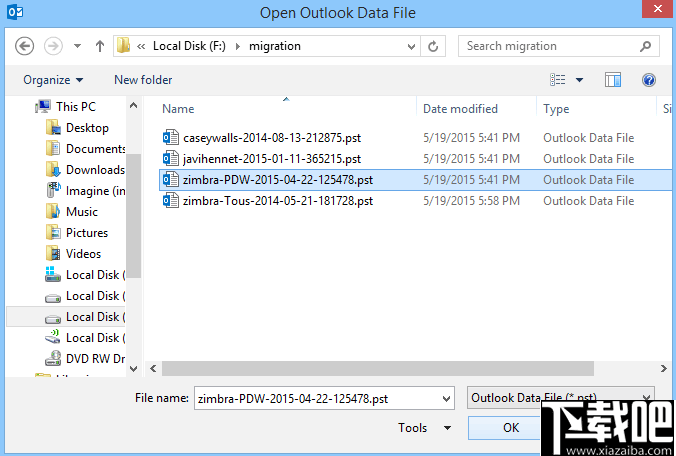The image size is (676, 456).
Task: Click the javihennet file's Outlook icon
Action: [x=170, y=159]
